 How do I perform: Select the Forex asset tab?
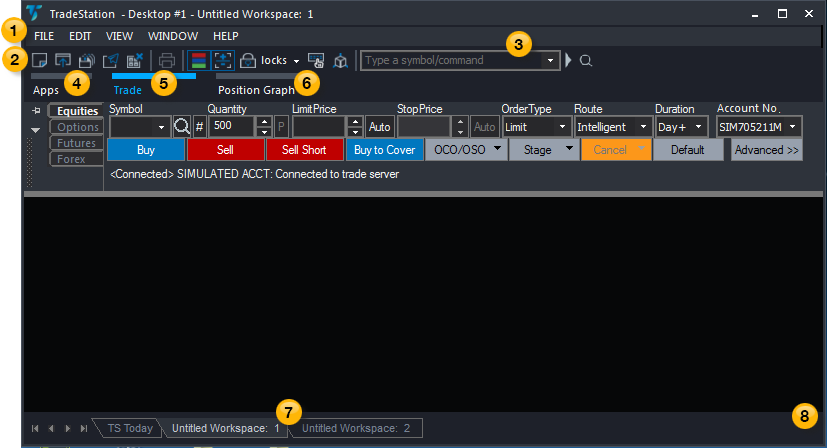(77, 159)
